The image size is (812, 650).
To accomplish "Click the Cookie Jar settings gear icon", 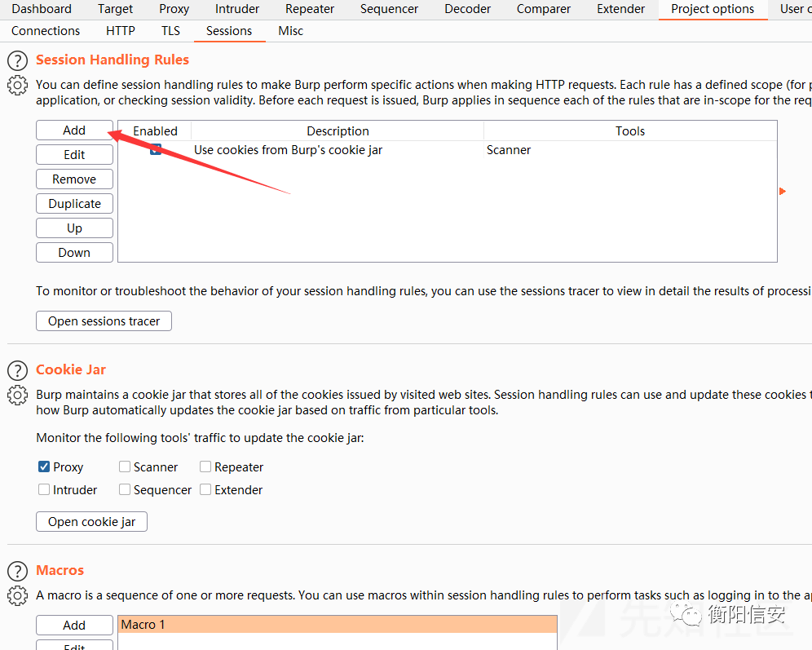I will pos(17,395).
